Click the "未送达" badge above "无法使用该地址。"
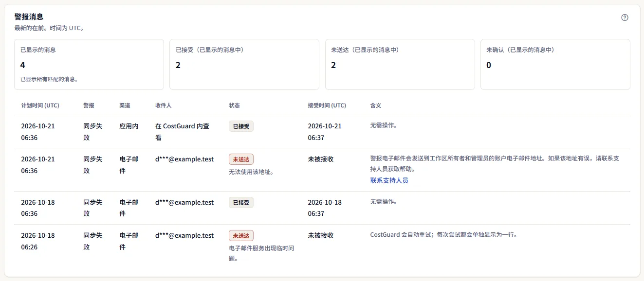This screenshot has width=644, height=281. 241,159
